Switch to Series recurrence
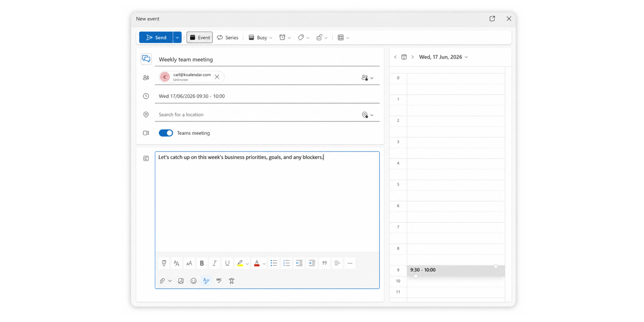This screenshot has width=644, height=322. [228, 37]
